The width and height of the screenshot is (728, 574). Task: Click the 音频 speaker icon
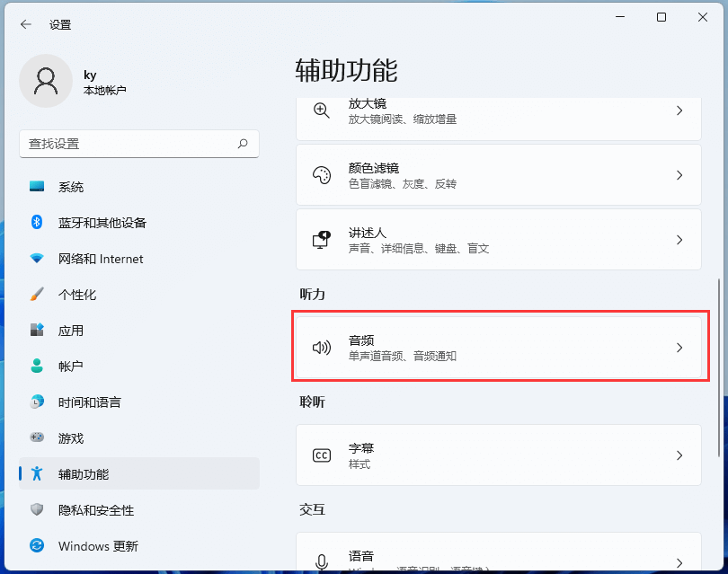[x=321, y=347]
